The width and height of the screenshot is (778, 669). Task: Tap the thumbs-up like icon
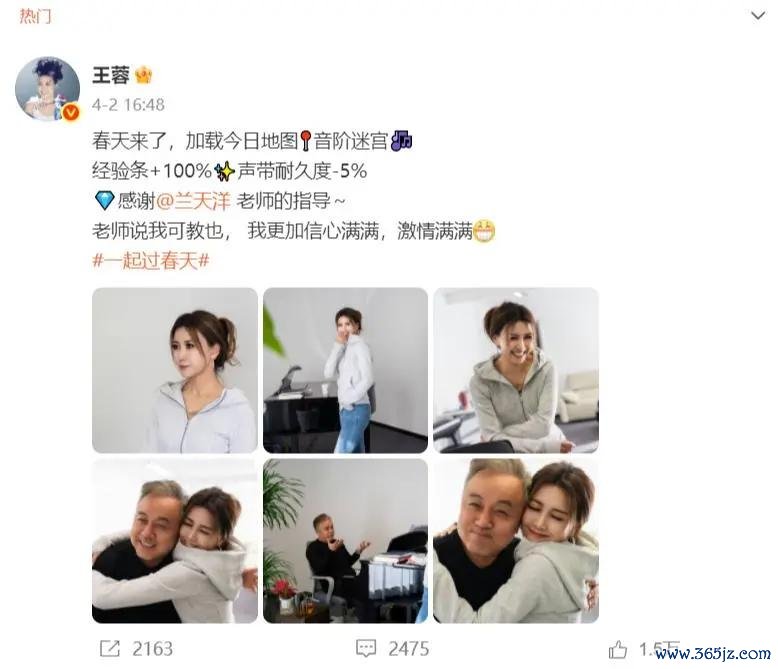point(618,649)
